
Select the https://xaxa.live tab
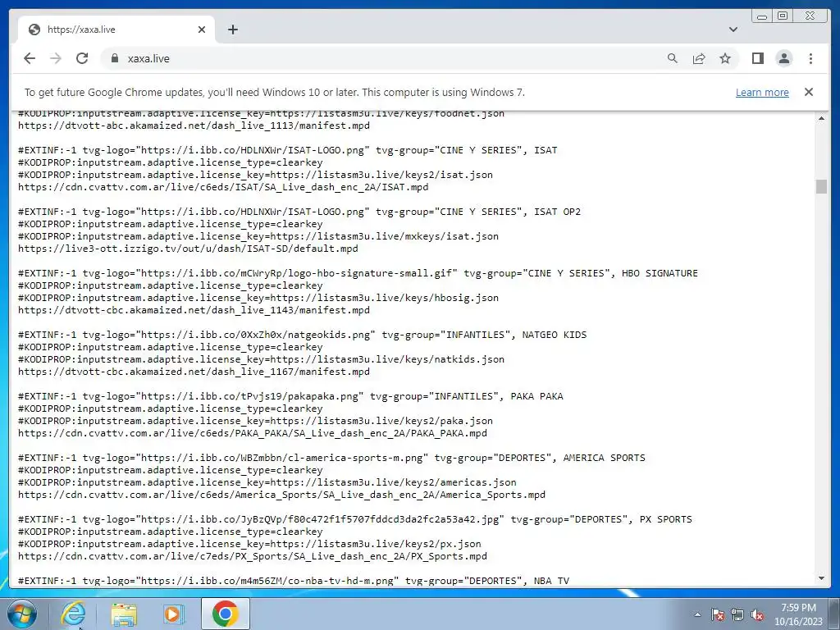coord(116,30)
